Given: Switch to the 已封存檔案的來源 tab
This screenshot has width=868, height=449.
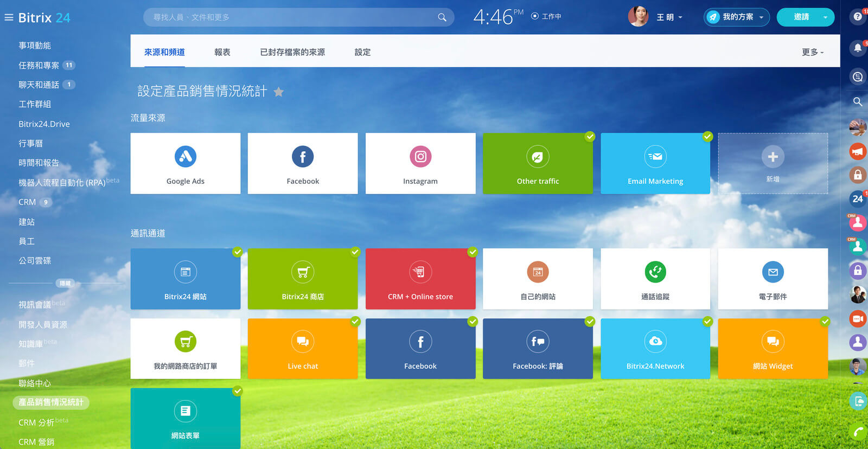Looking at the screenshot, I should click(292, 52).
